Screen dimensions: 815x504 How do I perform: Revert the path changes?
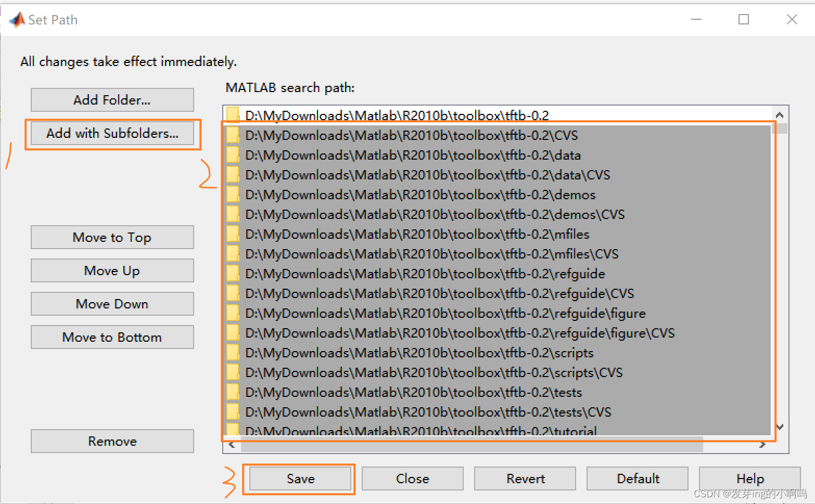[525, 479]
